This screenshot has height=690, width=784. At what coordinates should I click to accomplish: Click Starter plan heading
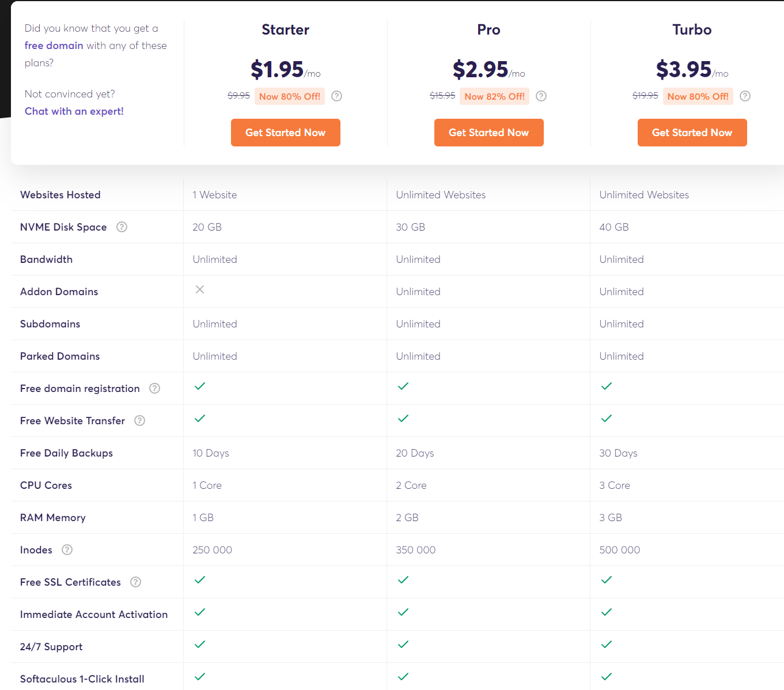286,30
